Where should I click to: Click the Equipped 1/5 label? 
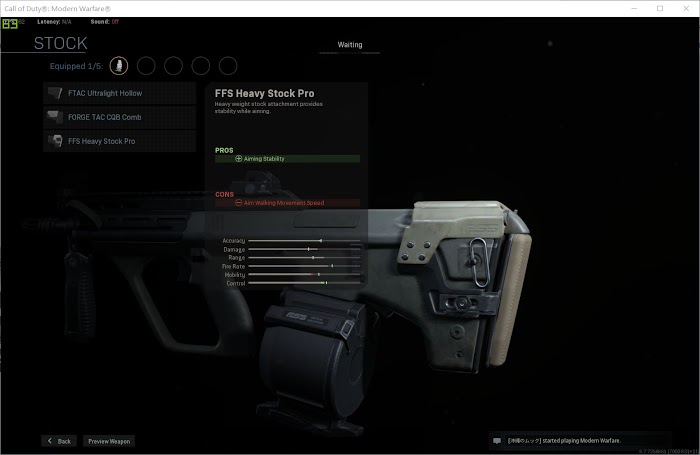click(76, 66)
